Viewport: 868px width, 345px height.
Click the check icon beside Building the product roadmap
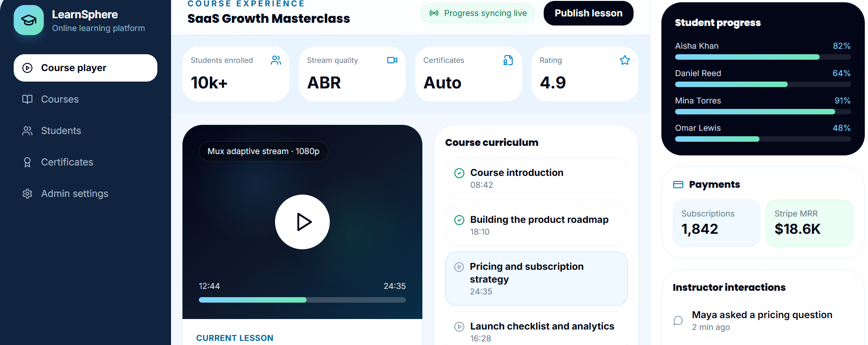tap(459, 220)
